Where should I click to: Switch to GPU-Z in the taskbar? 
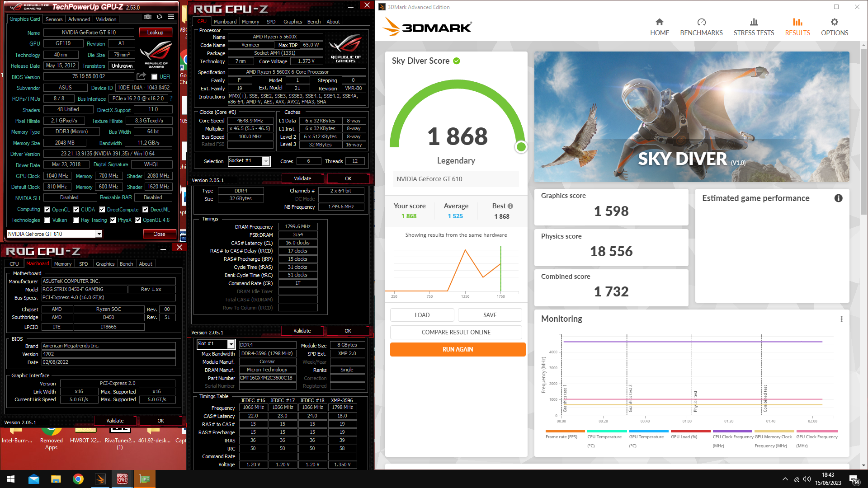click(145, 479)
